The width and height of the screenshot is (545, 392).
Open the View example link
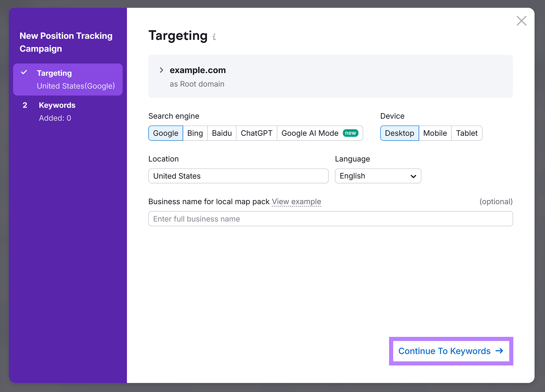tap(296, 201)
